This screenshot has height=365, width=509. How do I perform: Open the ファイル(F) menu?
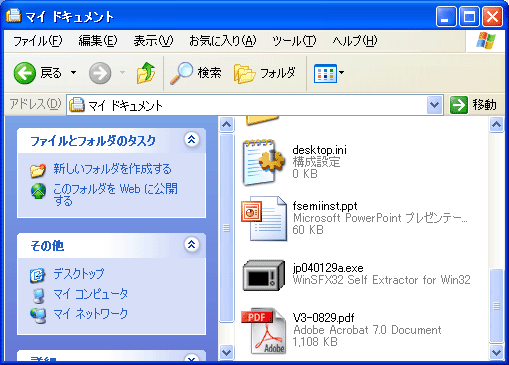(37, 41)
